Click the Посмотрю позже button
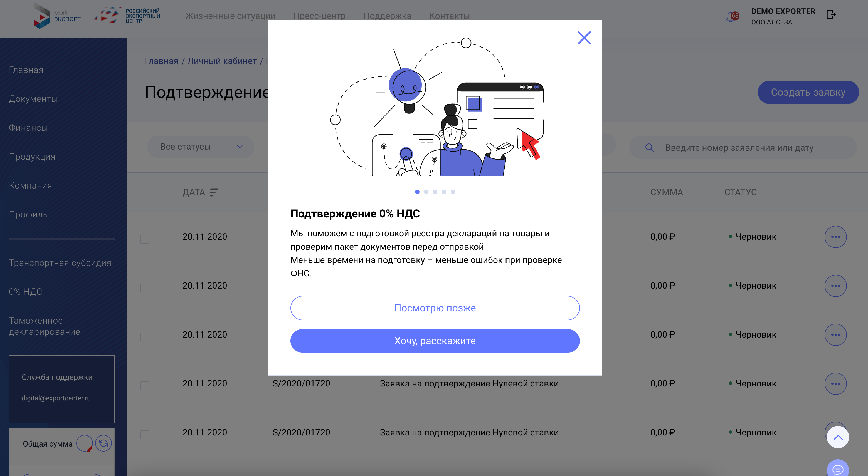The image size is (868, 476). 435,308
